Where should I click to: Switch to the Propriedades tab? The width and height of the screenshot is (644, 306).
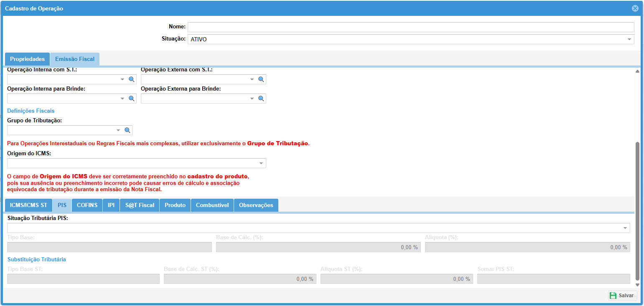27,59
